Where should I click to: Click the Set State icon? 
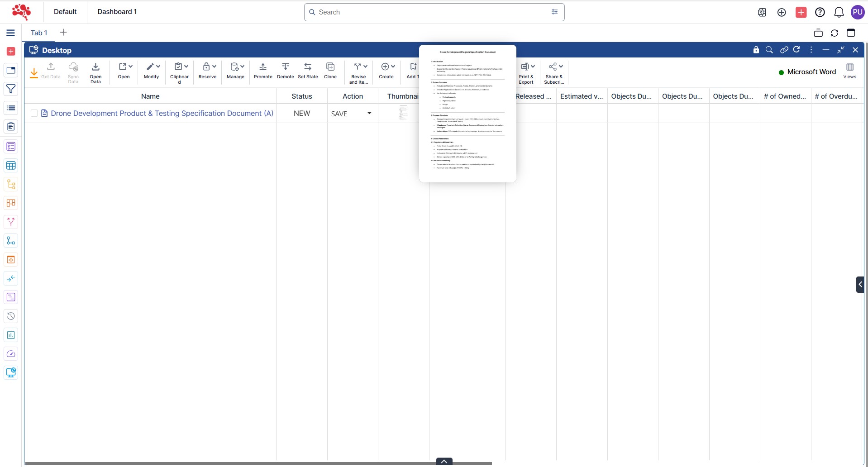pyautogui.click(x=308, y=67)
